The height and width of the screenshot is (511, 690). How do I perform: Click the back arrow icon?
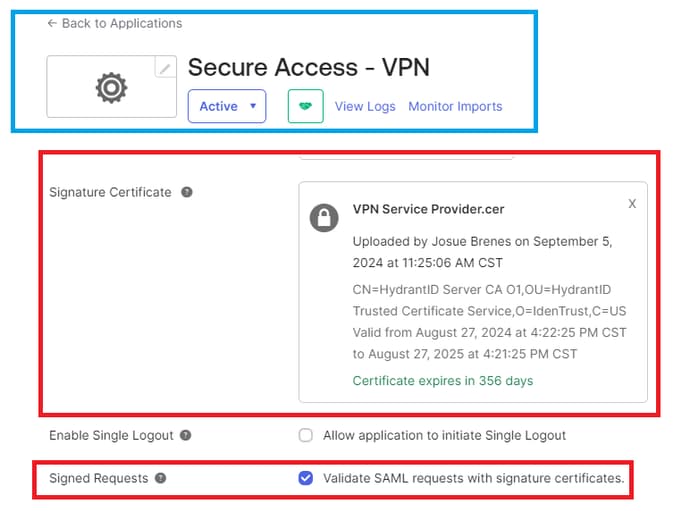52,23
